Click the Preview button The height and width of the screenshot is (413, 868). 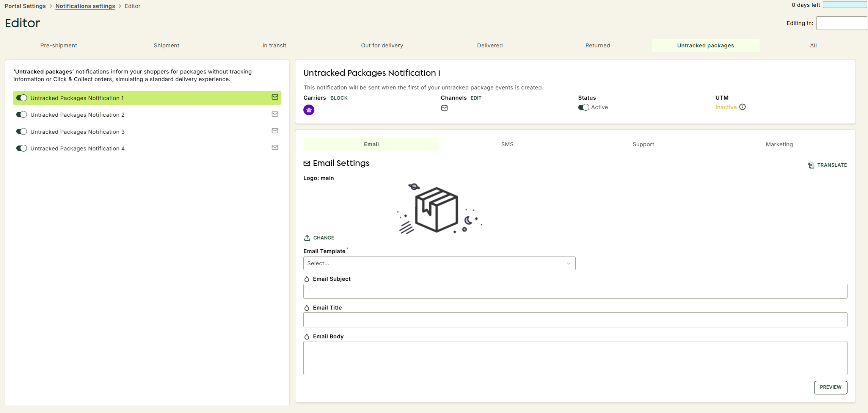point(830,387)
